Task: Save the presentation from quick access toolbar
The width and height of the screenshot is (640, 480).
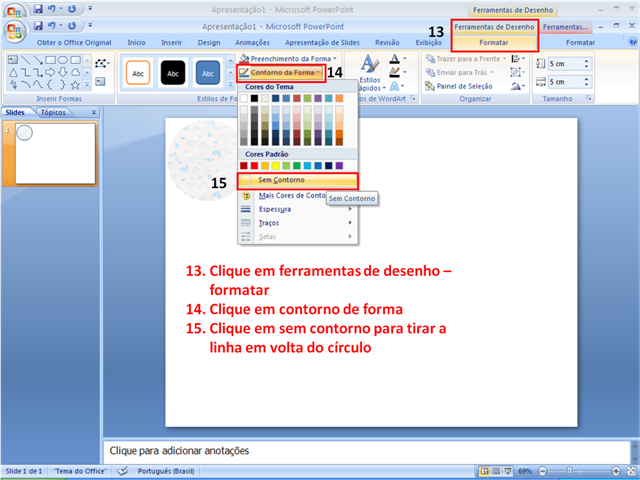Action: pos(38,26)
